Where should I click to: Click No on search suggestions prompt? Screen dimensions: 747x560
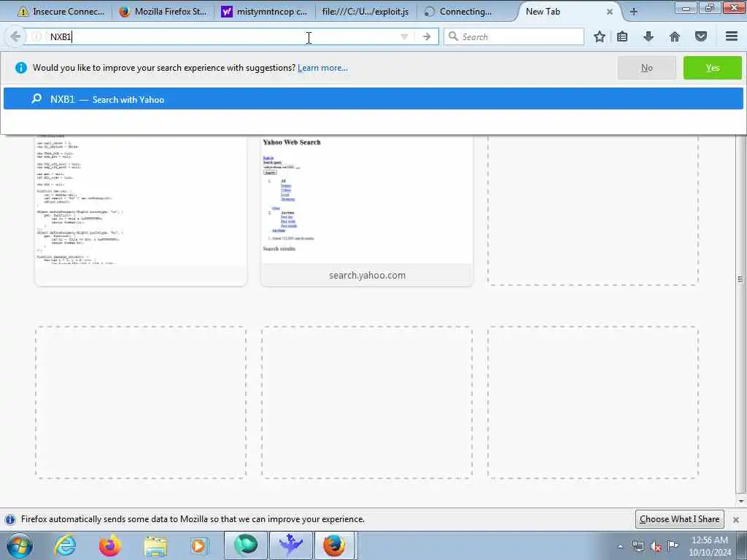tap(646, 68)
